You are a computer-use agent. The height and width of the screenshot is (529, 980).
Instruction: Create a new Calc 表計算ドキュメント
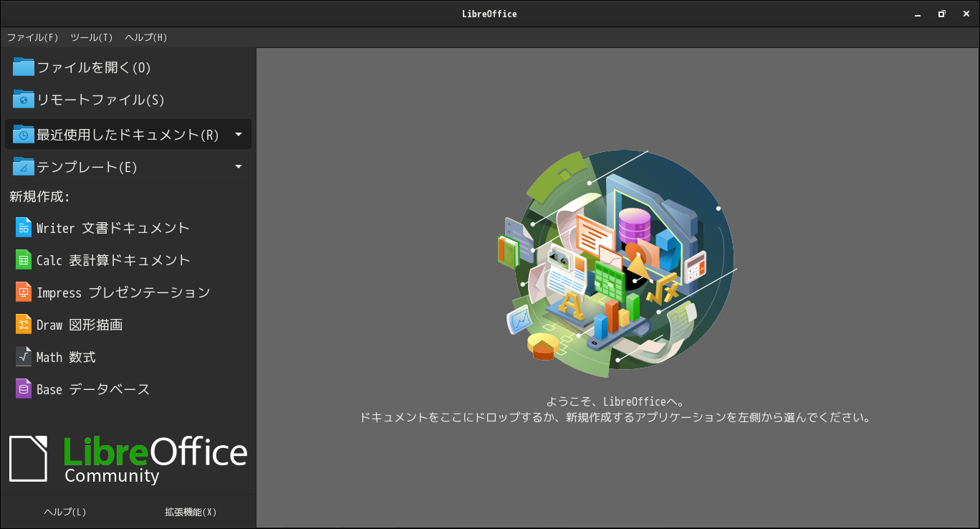[x=128, y=259]
